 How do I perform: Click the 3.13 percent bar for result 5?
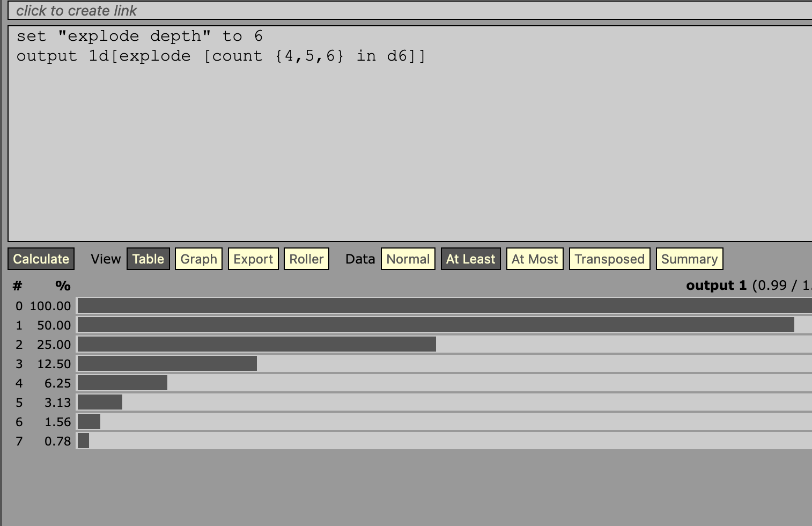point(100,402)
